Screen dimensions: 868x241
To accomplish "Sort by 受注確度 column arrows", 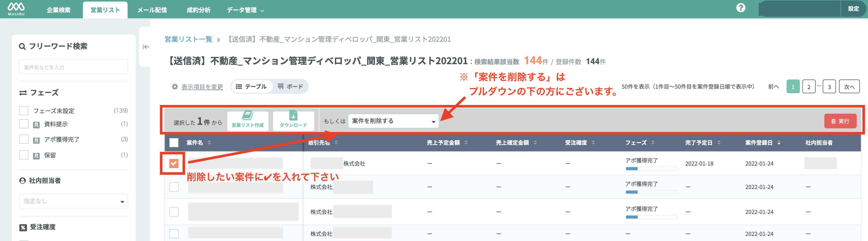I will [x=593, y=143].
